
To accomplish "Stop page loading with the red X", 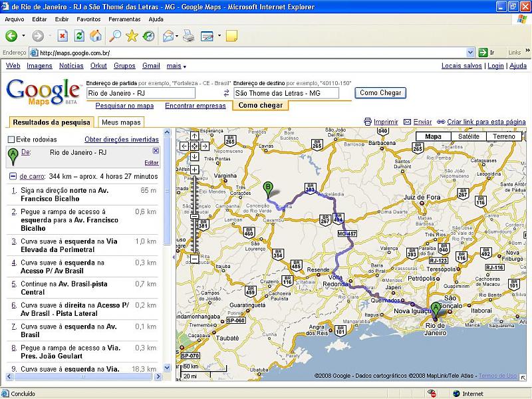I will [x=63, y=36].
